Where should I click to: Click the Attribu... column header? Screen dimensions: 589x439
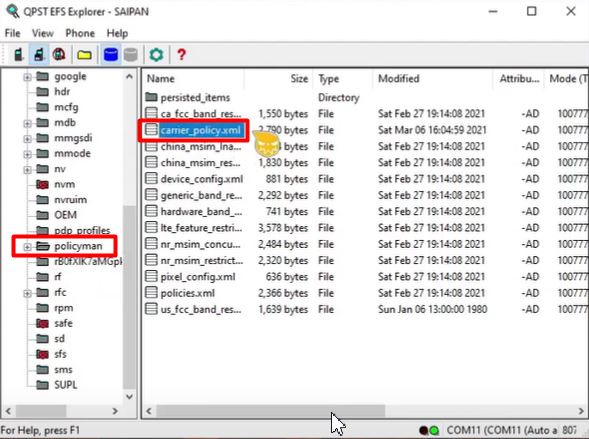[518, 79]
